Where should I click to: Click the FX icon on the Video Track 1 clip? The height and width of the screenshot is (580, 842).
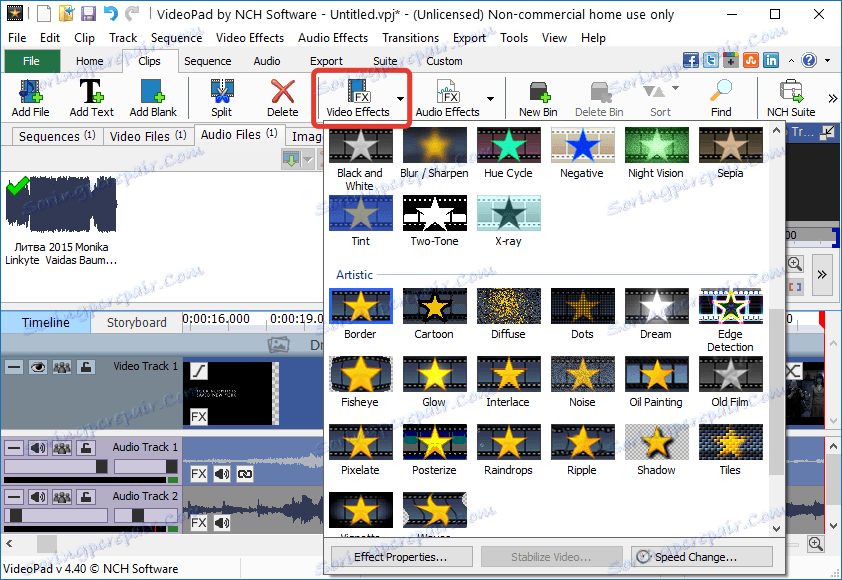[x=199, y=416]
